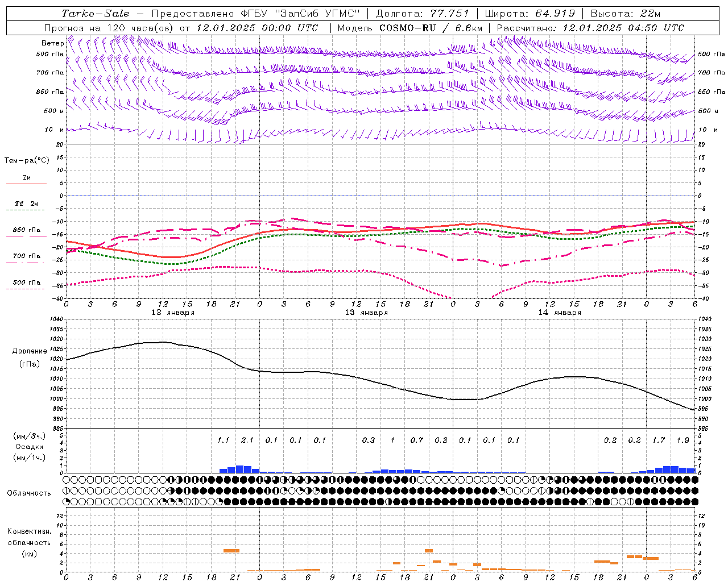Click the '(мм/1ч.)' hourly precipitation unit label
728x582 pixels.
pos(29,457)
